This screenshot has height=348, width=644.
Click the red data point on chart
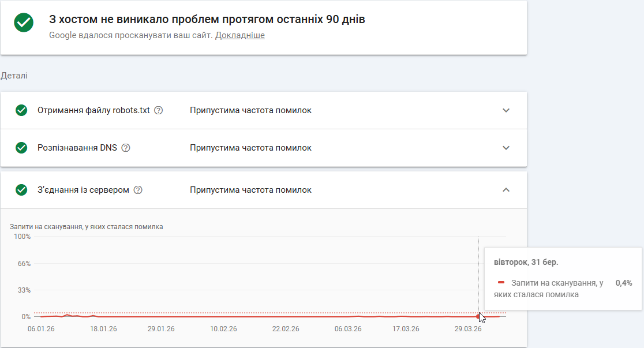click(478, 316)
